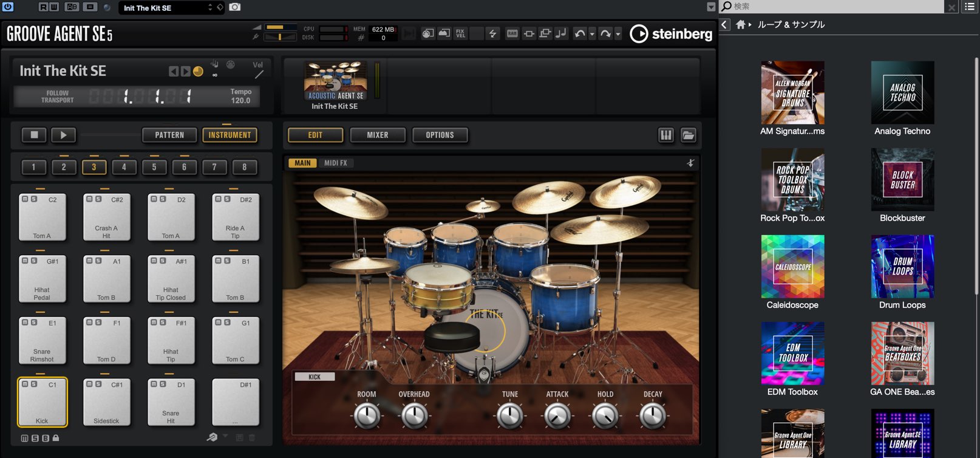The width and height of the screenshot is (980, 458).
Task: Open the load folder browser icon
Action: point(688,135)
